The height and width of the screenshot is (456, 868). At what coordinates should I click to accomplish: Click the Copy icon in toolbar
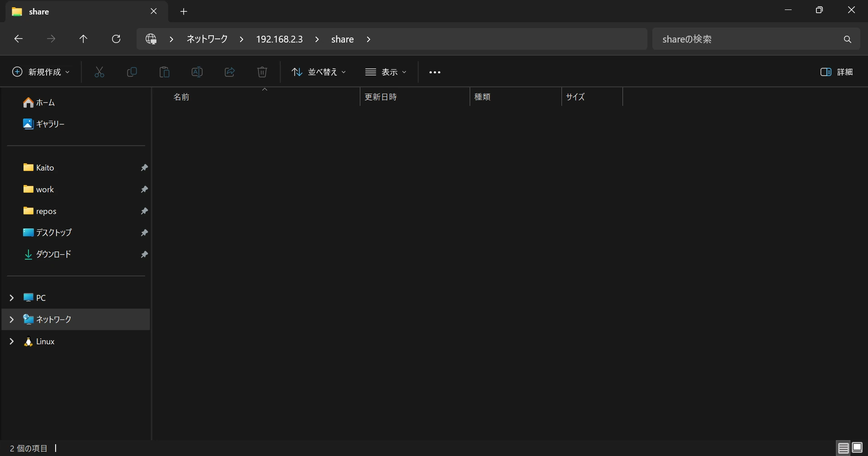click(132, 72)
